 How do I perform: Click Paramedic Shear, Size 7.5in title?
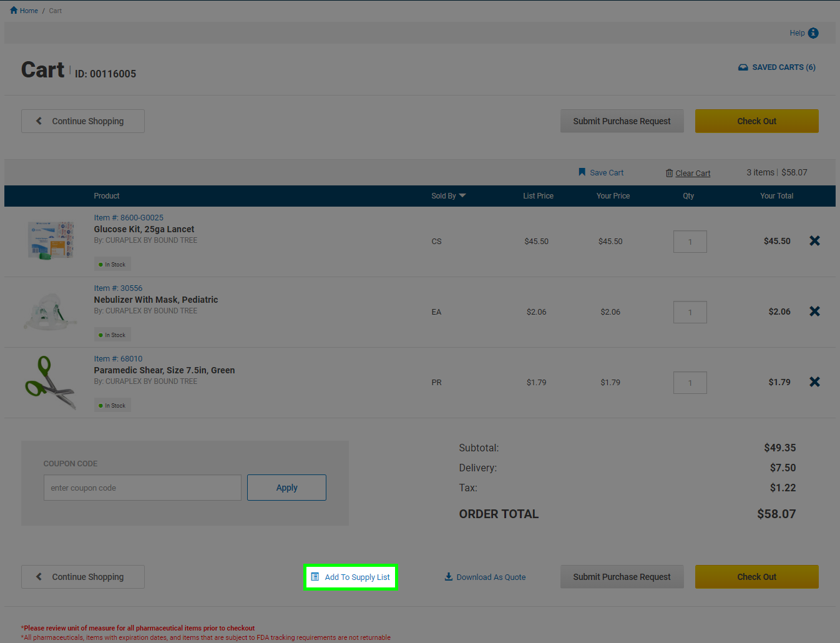point(164,370)
